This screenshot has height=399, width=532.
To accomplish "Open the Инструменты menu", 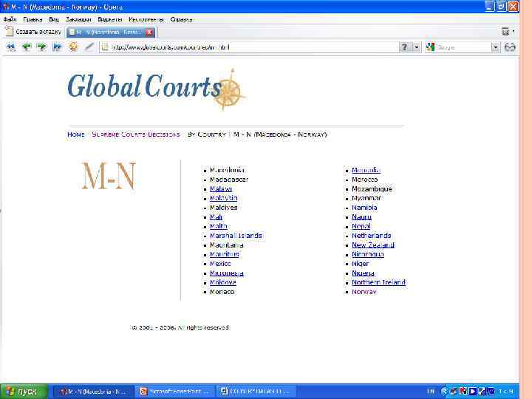I will click(x=146, y=19).
